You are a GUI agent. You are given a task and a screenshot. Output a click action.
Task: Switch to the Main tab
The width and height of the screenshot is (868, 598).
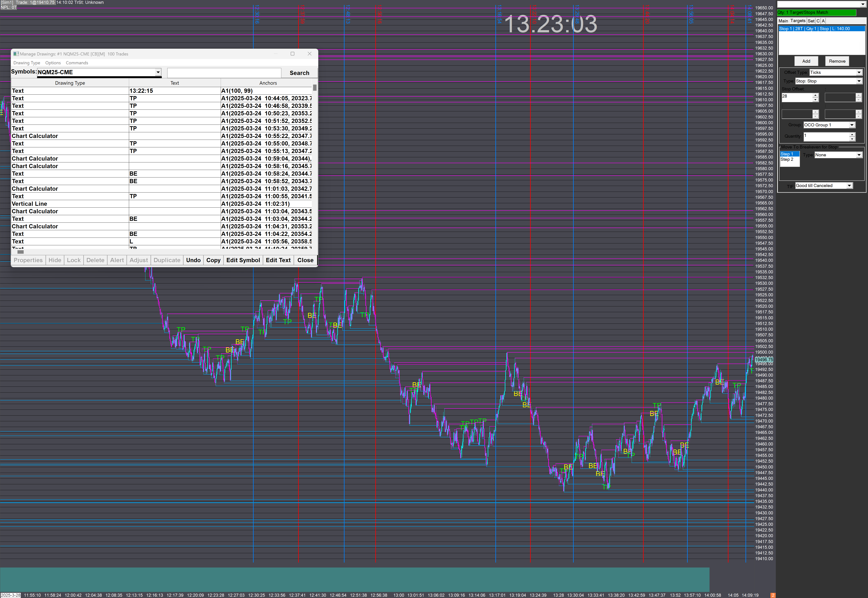pos(783,21)
